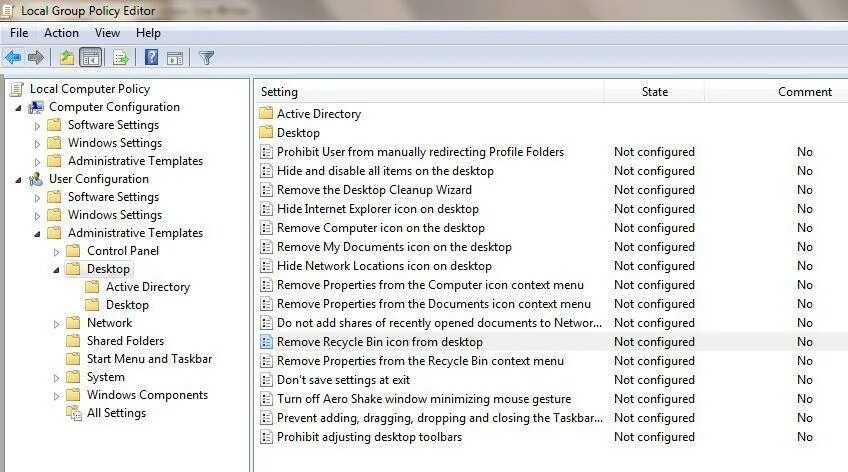Image resolution: width=848 pixels, height=472 pixels.
Task: Click policy icon for Remove the Desktop Cleanup Wizard
Action: click(266, 190)
